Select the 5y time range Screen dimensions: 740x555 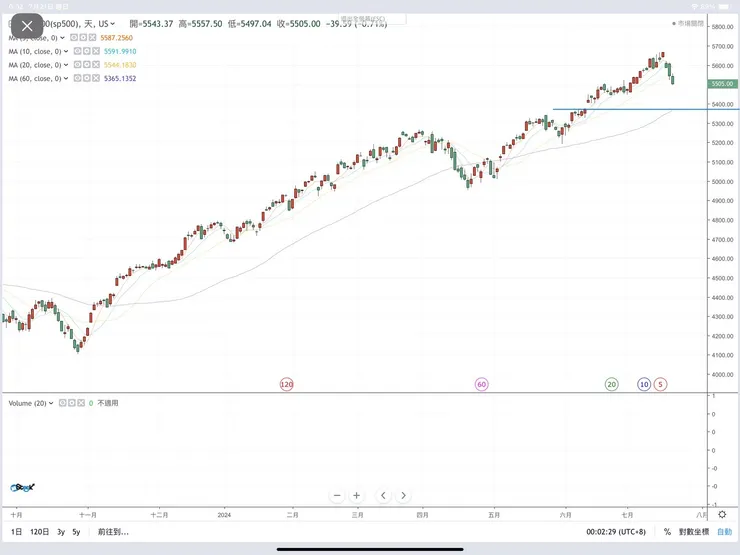coord(76,532)
